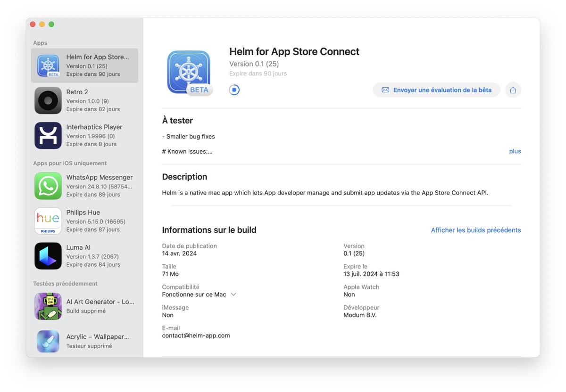Click the green zoom window button
This screenshot has height=392, width=566.
tap(51, 24)
